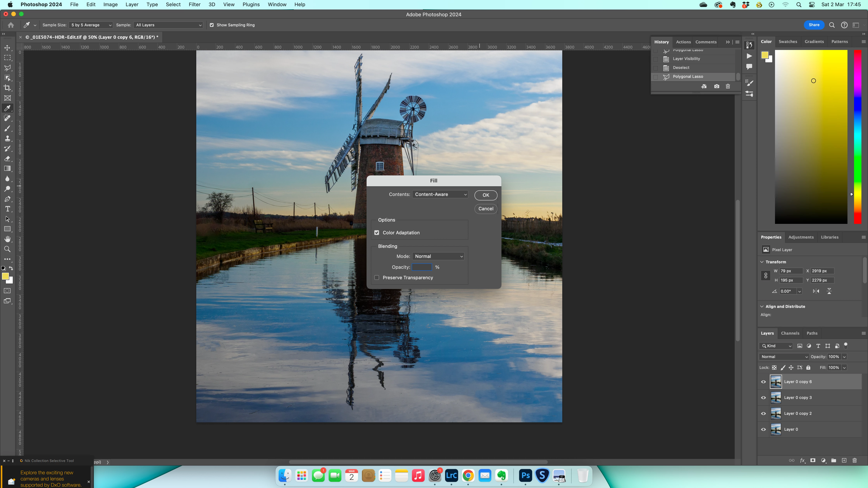The height and width of the screenshot is (488, 868).
Task: Switch to the Channels tab
Action: [x=790, y=333]
